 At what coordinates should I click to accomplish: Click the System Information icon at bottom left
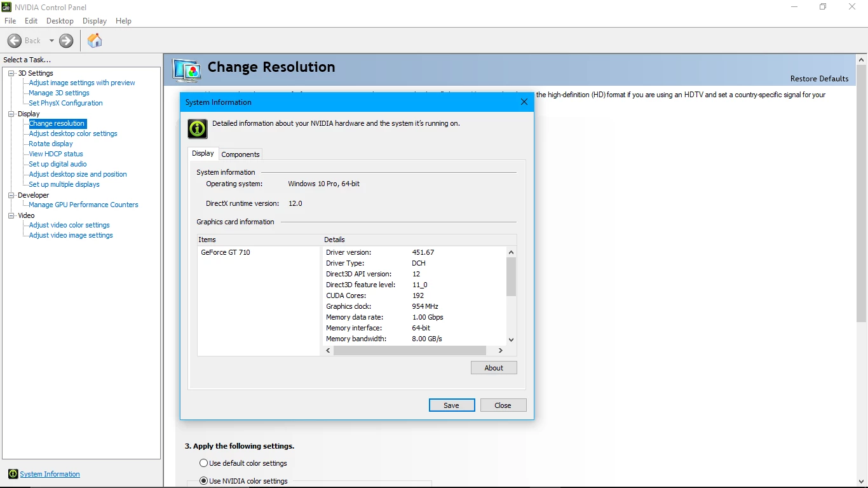click(13, 474)
